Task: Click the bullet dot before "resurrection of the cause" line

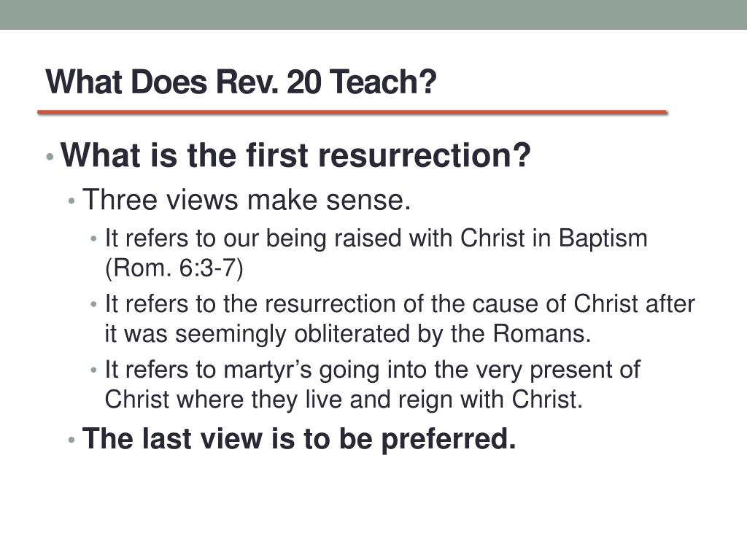Action: [93, 304]
